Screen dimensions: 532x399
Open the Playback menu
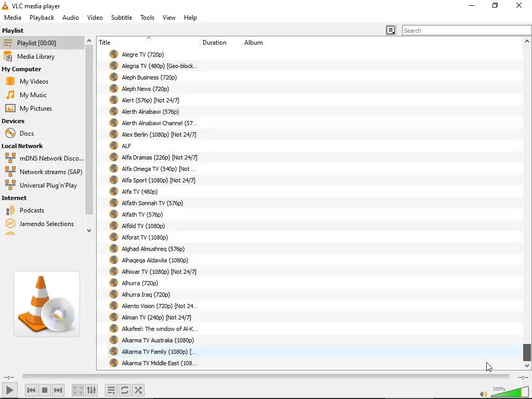[42, 18]
